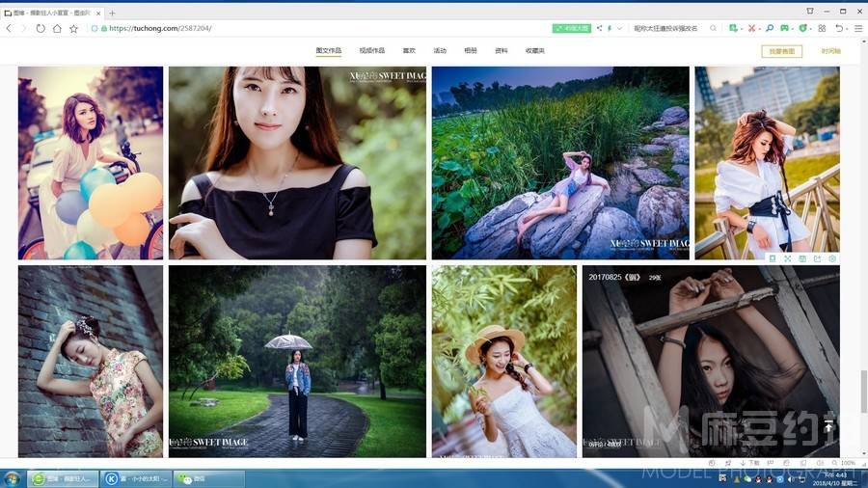Image resolution: width=868 pixels, height=488 pixels.
Task: Go back with the browser back arrow
Action: point(9,28)
